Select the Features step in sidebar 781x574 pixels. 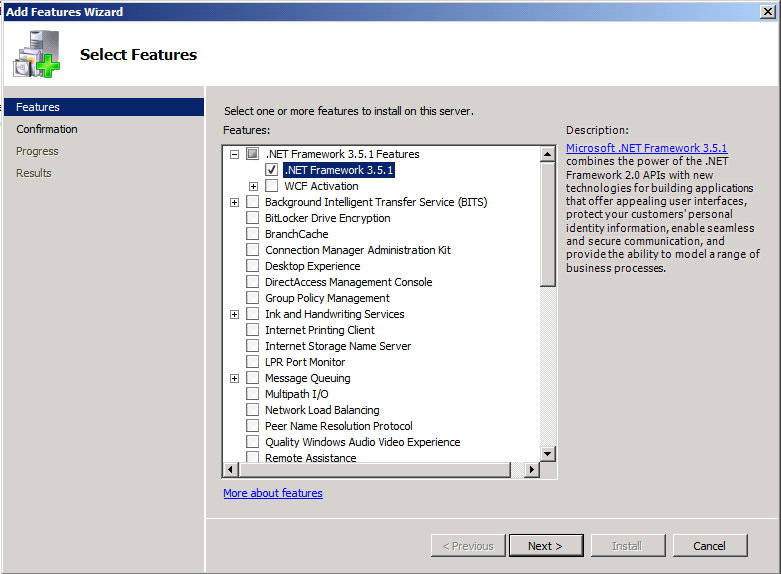pyautogui.click(x=104, y=107)
